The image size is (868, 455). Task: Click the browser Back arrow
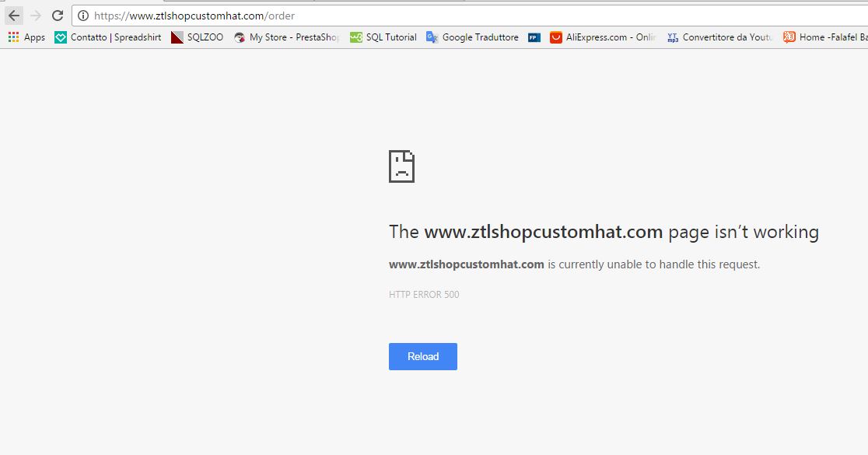[14, 16]
